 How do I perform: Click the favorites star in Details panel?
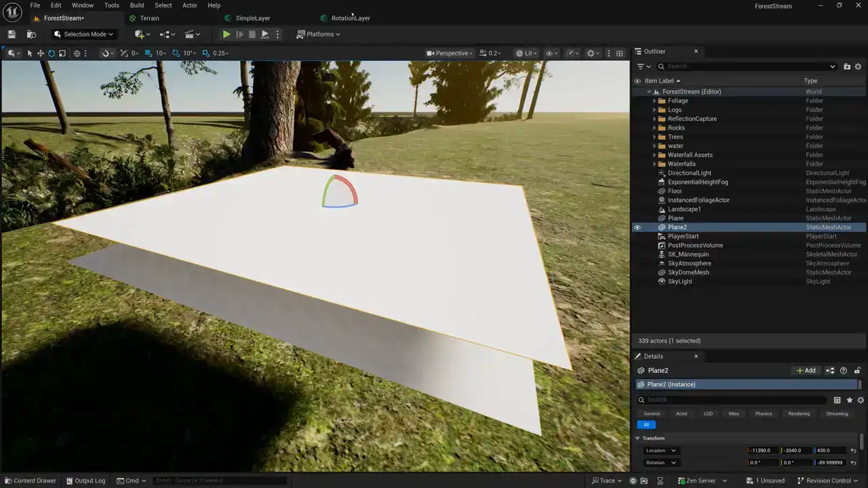pyautogui.click(x=849, y=401)
